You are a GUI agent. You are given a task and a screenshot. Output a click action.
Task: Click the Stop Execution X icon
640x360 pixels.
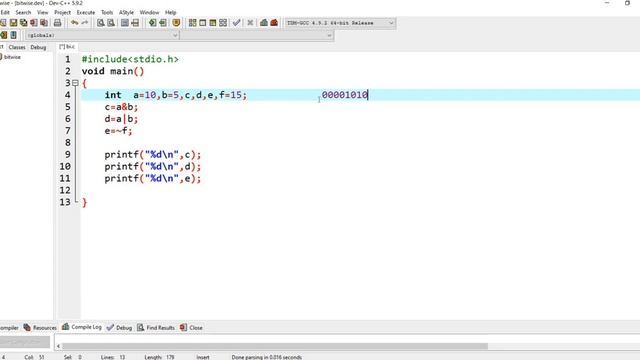click(x=250, y=23)
